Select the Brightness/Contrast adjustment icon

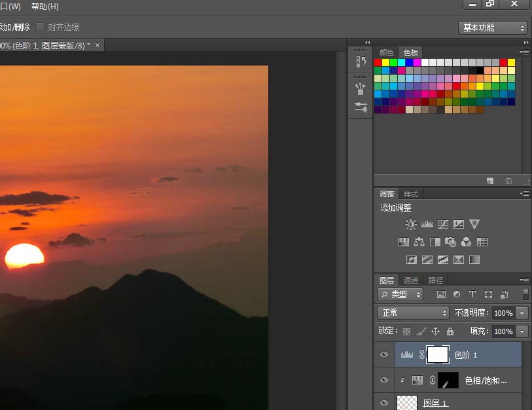(x=410, y=224)
